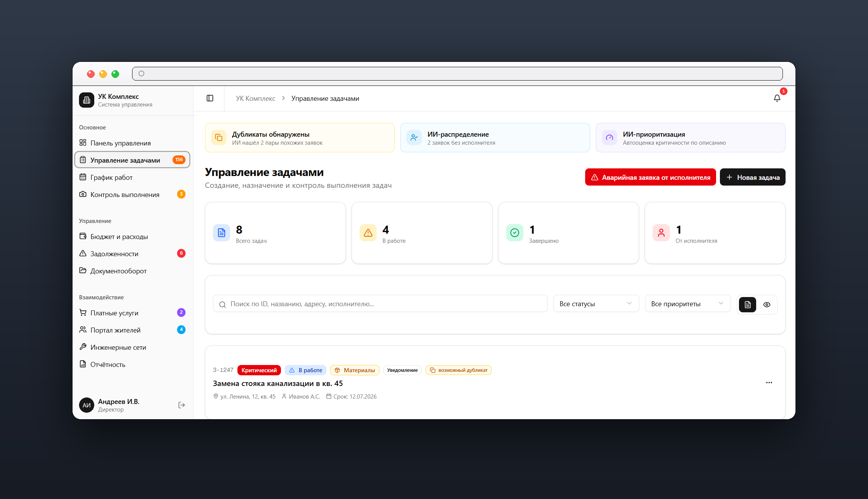The width and height of the screenshot is (868, 499).
Task: Click the user-check icon in ИИ-распределение card
Action: pyautogui.click(x=414, y=137)
